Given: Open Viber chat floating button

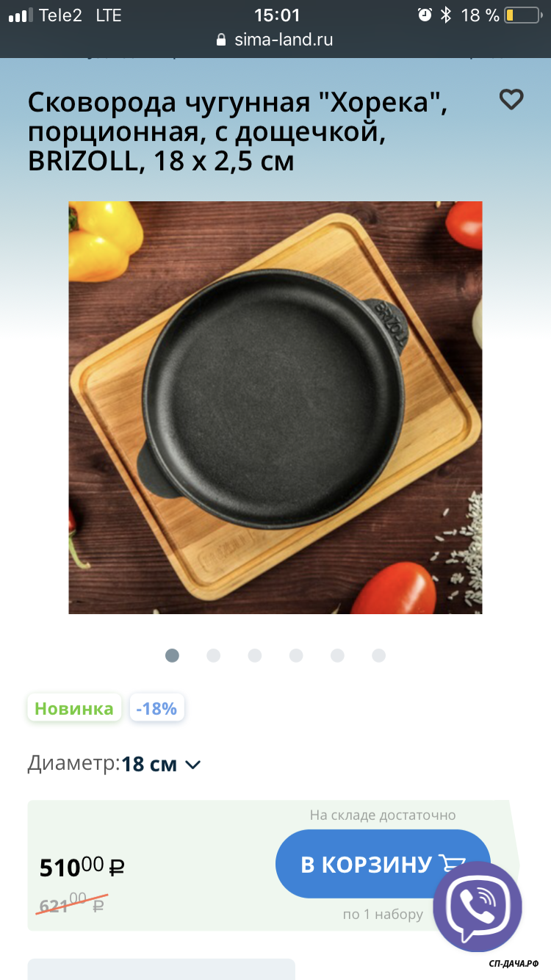Looking at the screenshot, I should click(x=478, y=905).
